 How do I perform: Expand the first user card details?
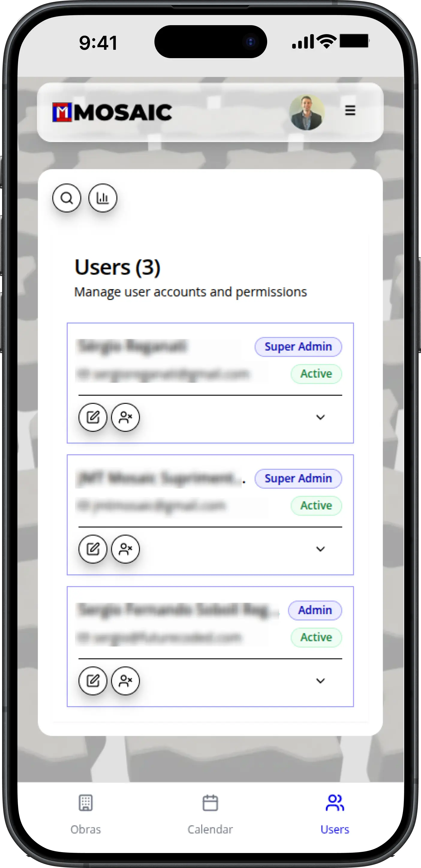(320, 417)
